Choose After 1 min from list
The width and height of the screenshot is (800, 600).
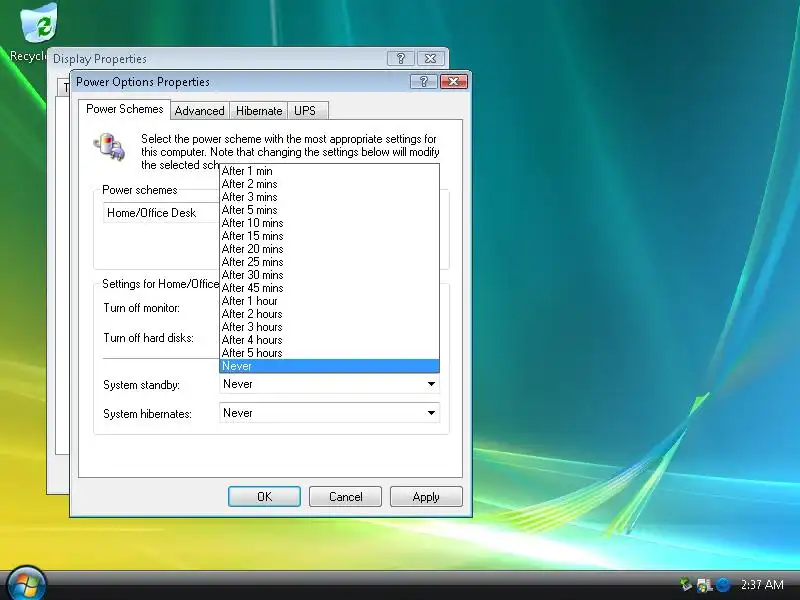(x=329, y=171)
